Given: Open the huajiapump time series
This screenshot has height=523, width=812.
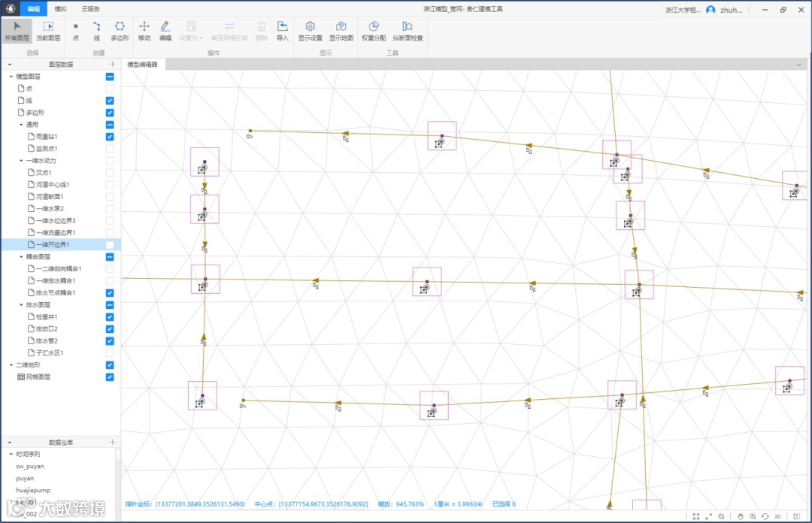Looking at the screenshot, I should click(x=33, y=490).
